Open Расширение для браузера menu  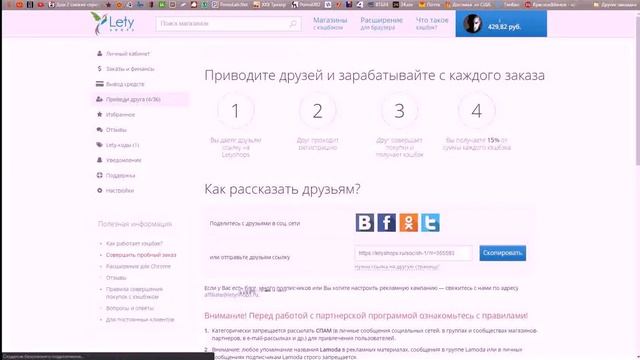381,23
